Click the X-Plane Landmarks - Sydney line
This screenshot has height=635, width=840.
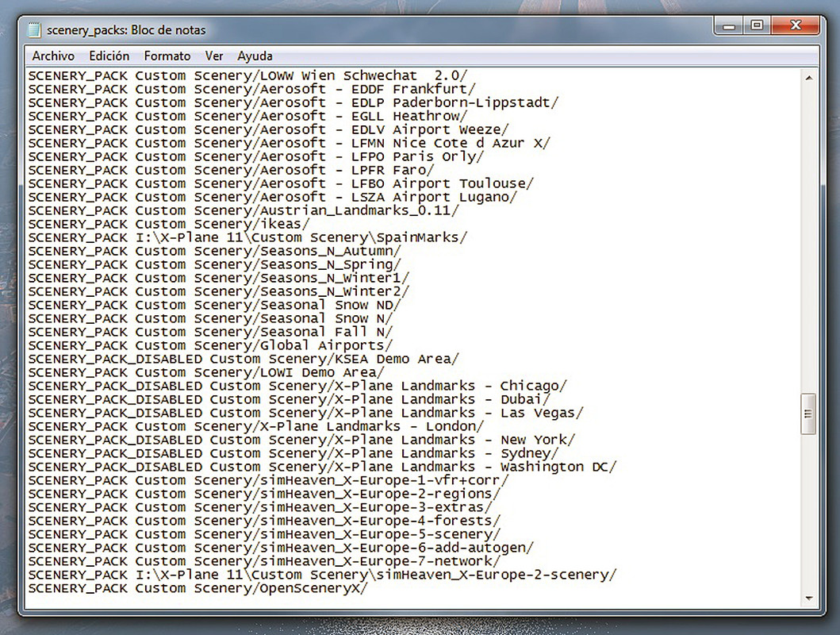pyautogui.click(x=293, y=453)
